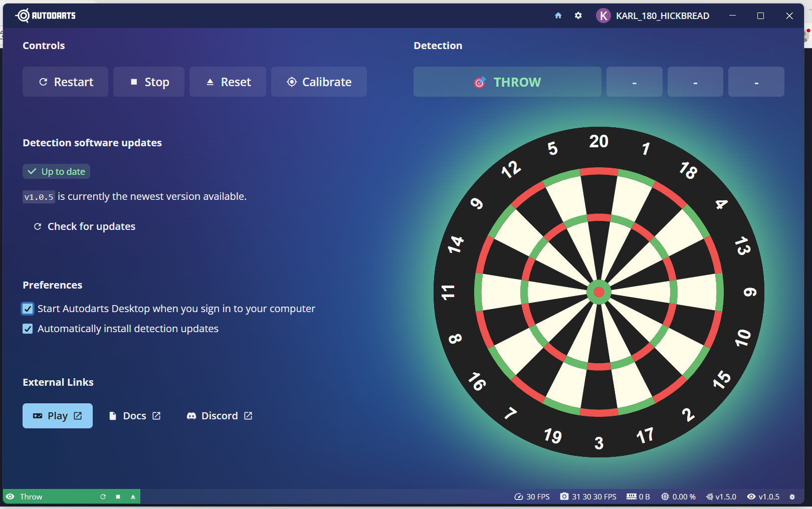This screenshot has width=812, height=509.
Task: Click the Stop button
Action: click(149, 82)
